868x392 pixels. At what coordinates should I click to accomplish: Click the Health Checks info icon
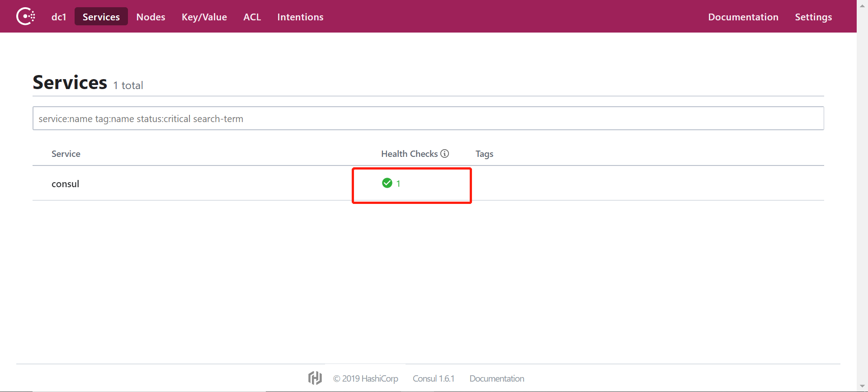[445, 154]
